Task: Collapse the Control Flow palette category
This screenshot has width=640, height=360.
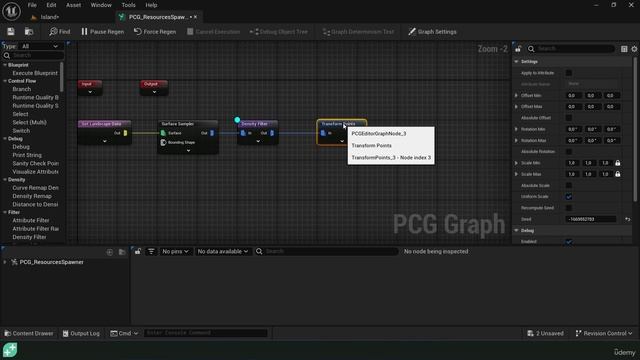Action: (5, 81)
